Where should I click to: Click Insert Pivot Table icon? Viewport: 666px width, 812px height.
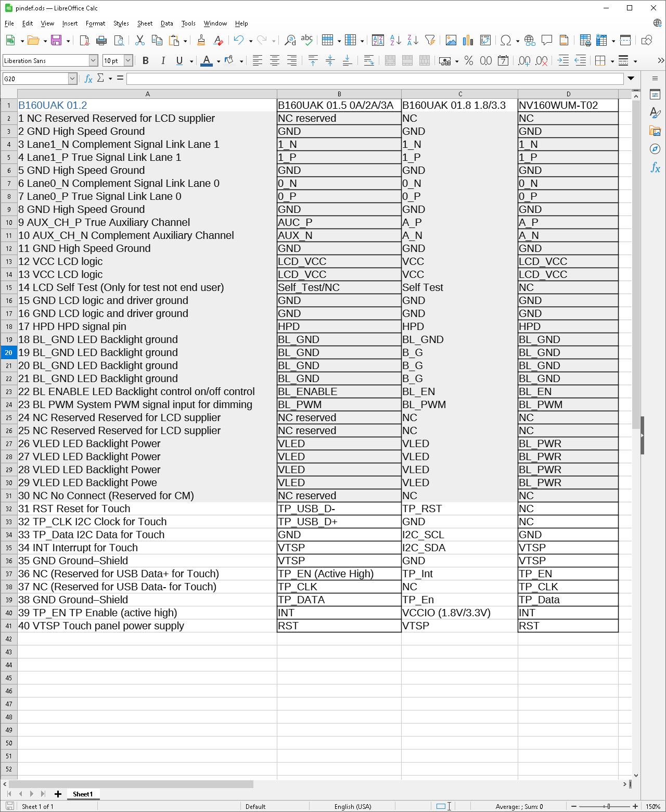point(485,41)
